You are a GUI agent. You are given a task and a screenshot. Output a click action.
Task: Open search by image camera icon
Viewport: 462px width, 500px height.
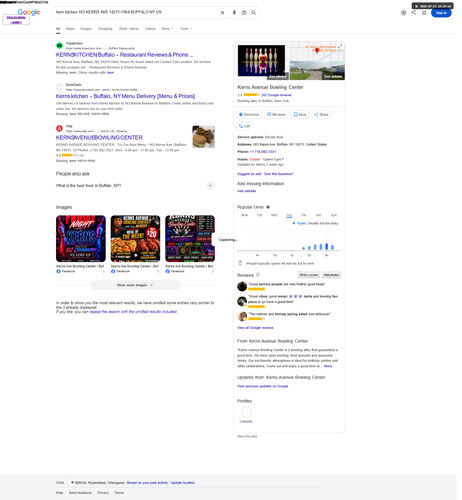(244, 13)
